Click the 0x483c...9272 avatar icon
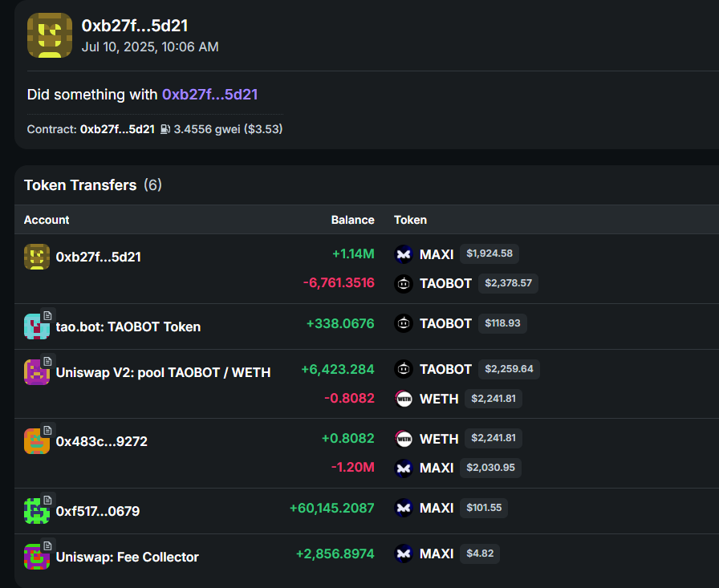 pyautogui.click(x=37, y=441)
